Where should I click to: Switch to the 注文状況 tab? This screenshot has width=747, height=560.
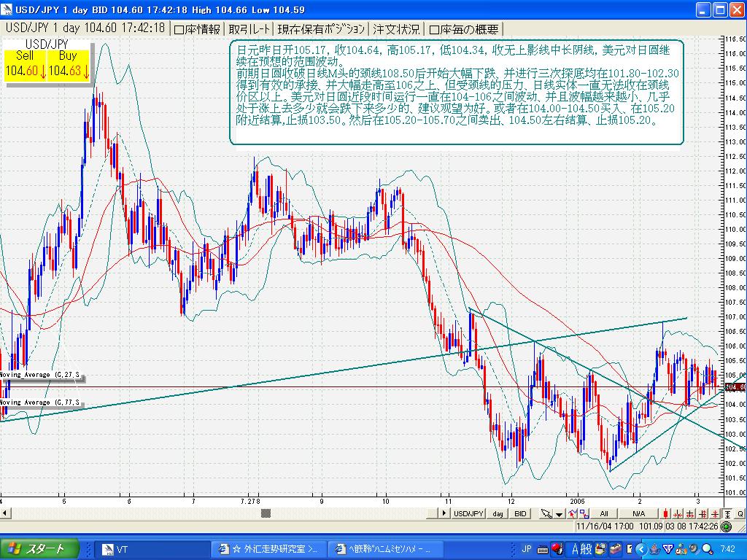coord(397,29)
